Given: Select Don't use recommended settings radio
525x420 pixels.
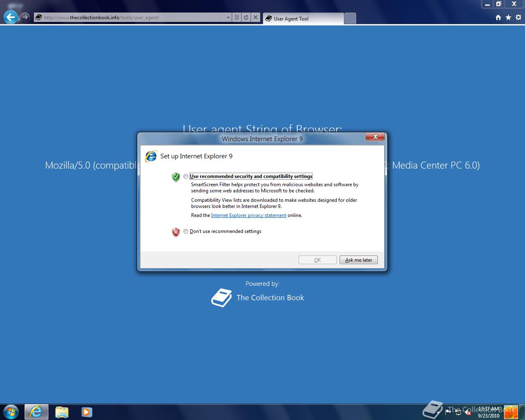Looking at the screenshot, I should 186,231.
